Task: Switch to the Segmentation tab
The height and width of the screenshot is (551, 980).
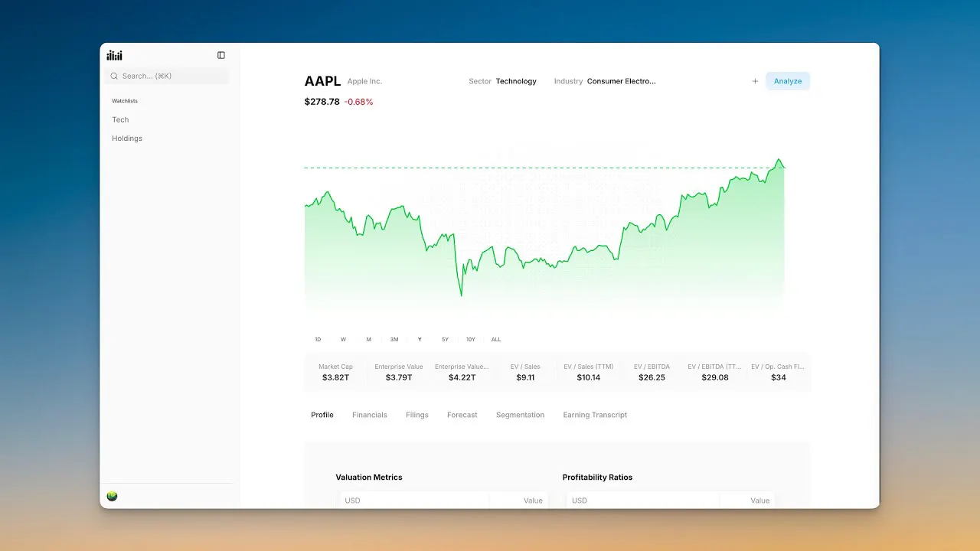Action: point(520,415)
